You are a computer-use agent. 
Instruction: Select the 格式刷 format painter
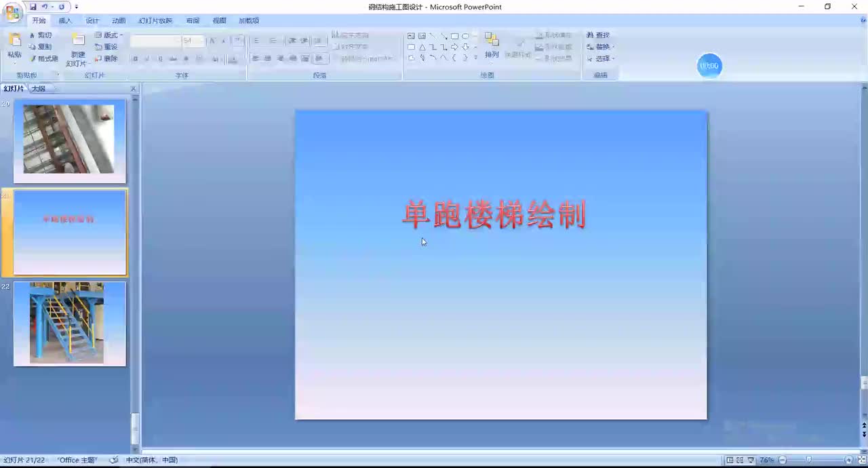coord(43,58)
